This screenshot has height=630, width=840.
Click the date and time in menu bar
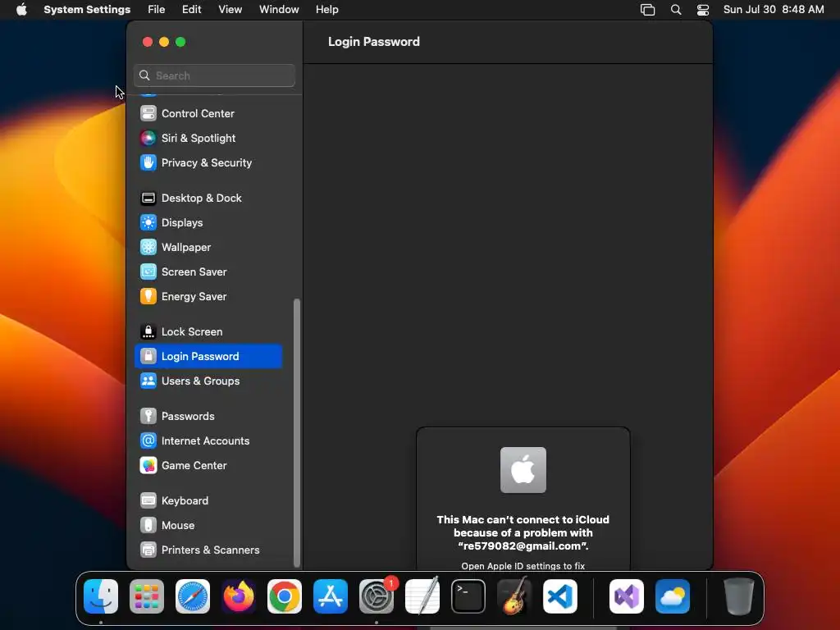[x=774, y=10]
